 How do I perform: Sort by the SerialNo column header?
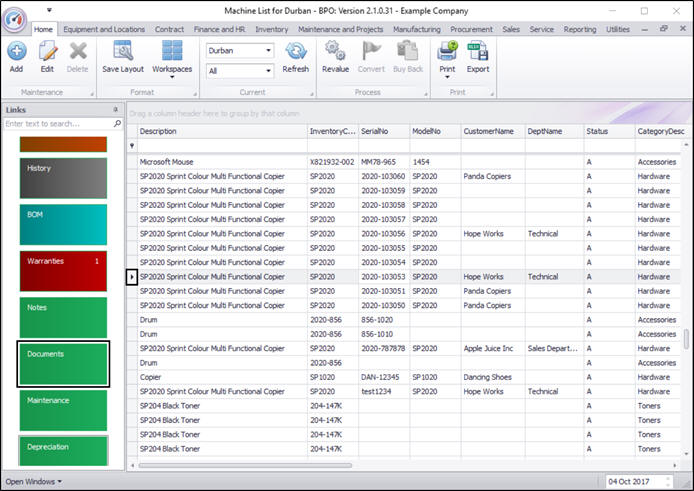pyautogui.click(x=383, y=131)
